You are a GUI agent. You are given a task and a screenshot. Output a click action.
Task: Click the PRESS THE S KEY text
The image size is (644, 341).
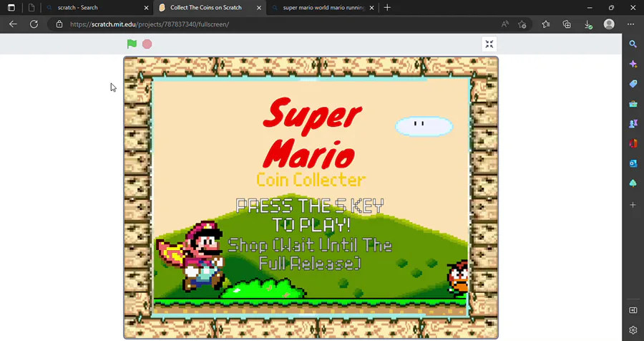click(x=310, y=206)
